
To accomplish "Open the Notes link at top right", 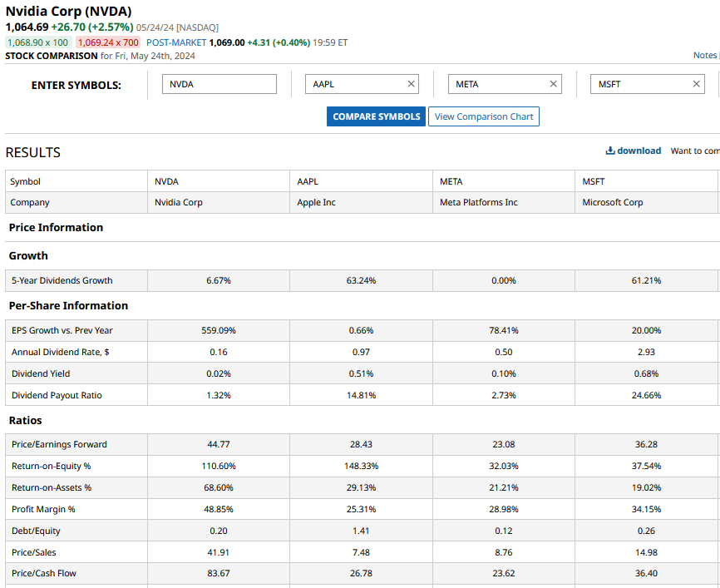I will [x=704, y=56].
